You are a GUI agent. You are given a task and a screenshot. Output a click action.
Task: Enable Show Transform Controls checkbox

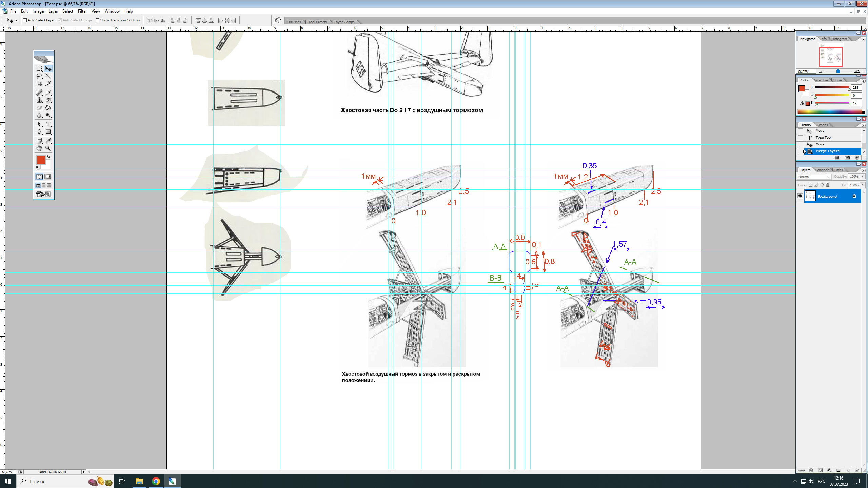pyautogui.click(x=98, y=20)
